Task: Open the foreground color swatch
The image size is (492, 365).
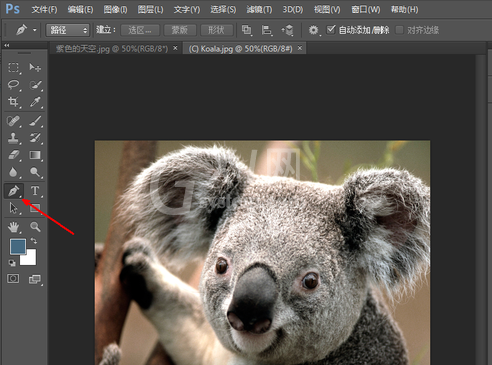Action: coord(18,246)
